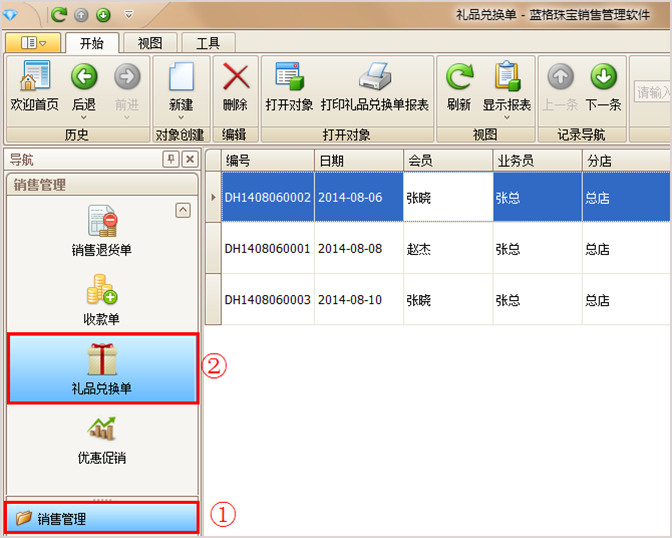Click the search input field 请输入
The width and height of the screenshot is (672, 538).
pyautogui.click(x=652, y=92)
